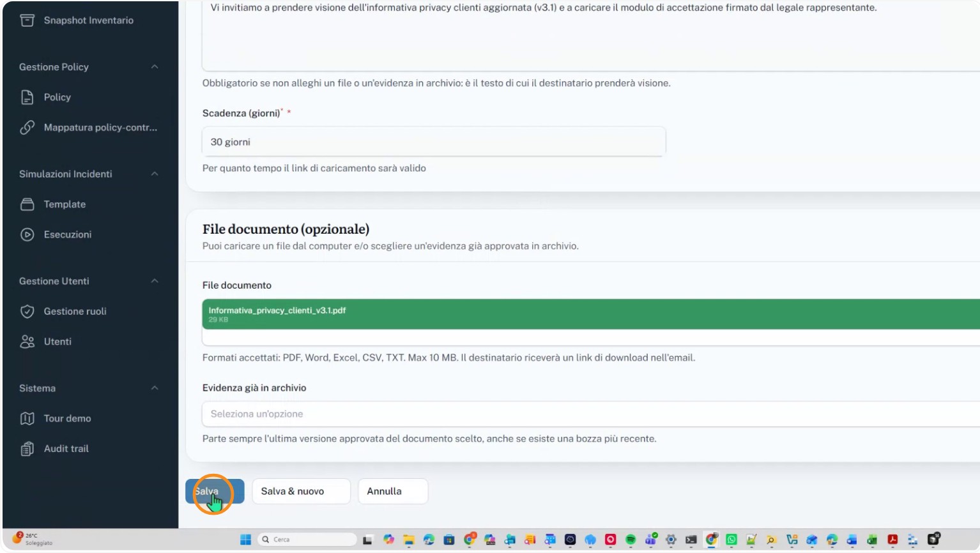Screen dimensions: 980x553
Task: Open 'Seleziona un'opzione' evidenza dropdown
Action: coord(591,414)
